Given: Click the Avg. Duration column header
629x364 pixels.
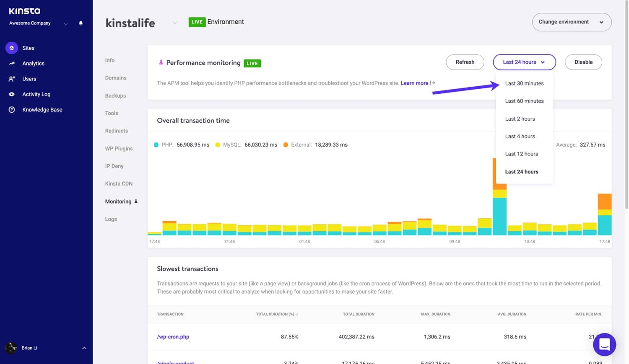Looking at the screenshot, I should click(x=512, y=314).
